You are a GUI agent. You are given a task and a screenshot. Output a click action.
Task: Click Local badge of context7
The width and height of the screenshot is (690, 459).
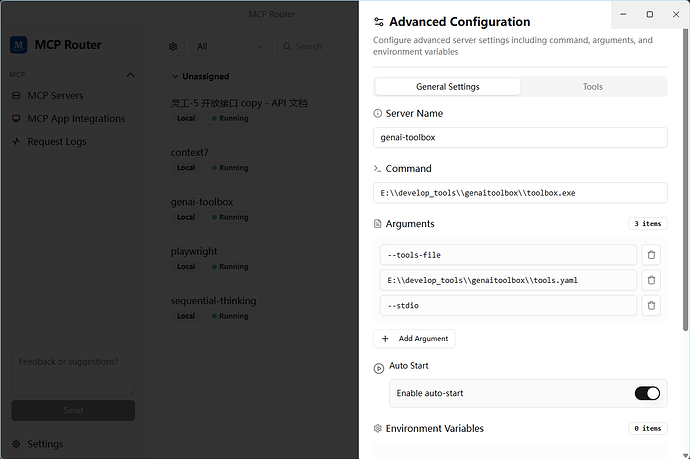coord(186,168)
